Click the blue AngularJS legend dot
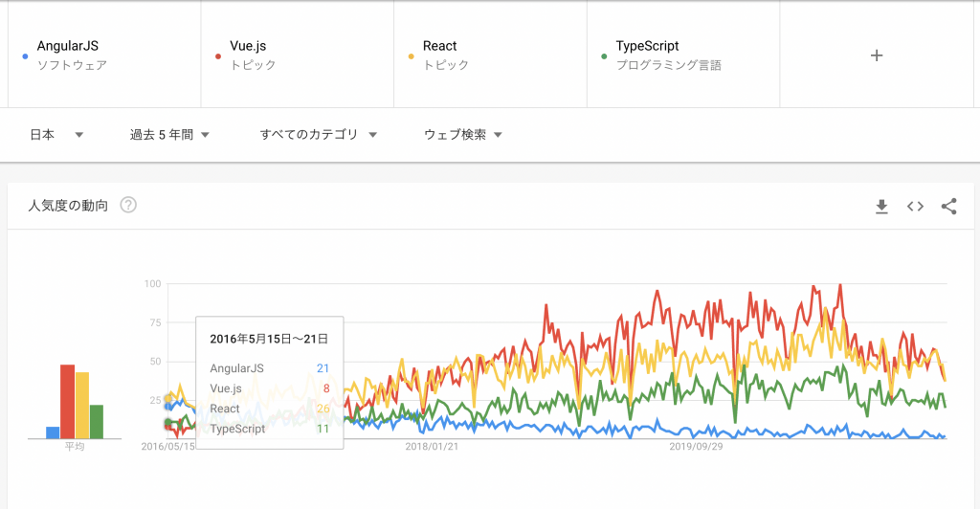The image size is (980, 509). pyautogui.click(x=25, y=56)
